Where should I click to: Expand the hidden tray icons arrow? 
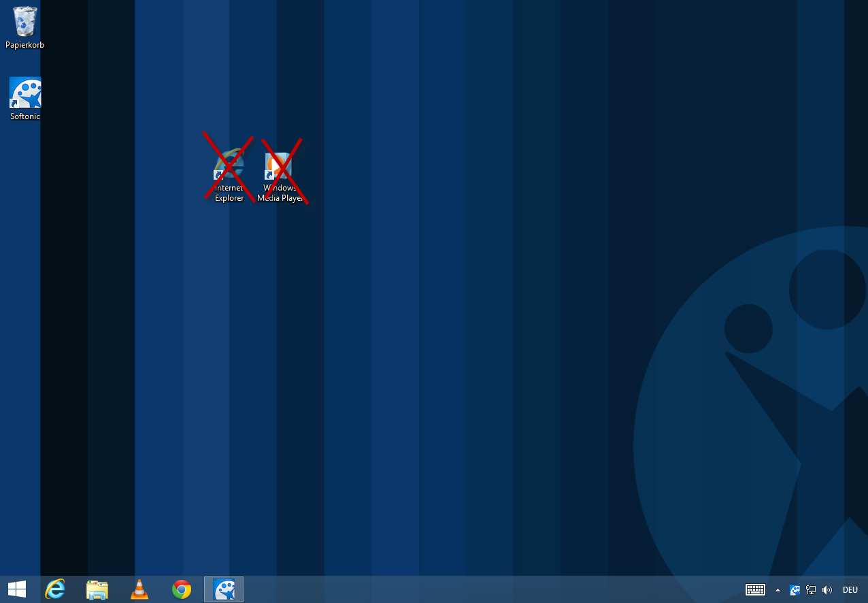click(x=778, y=590)
